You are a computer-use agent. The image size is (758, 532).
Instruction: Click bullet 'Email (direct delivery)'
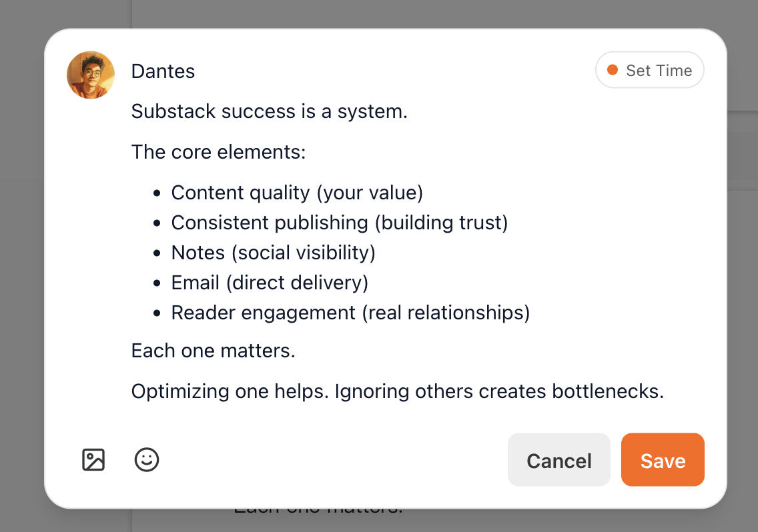point(270,283)
